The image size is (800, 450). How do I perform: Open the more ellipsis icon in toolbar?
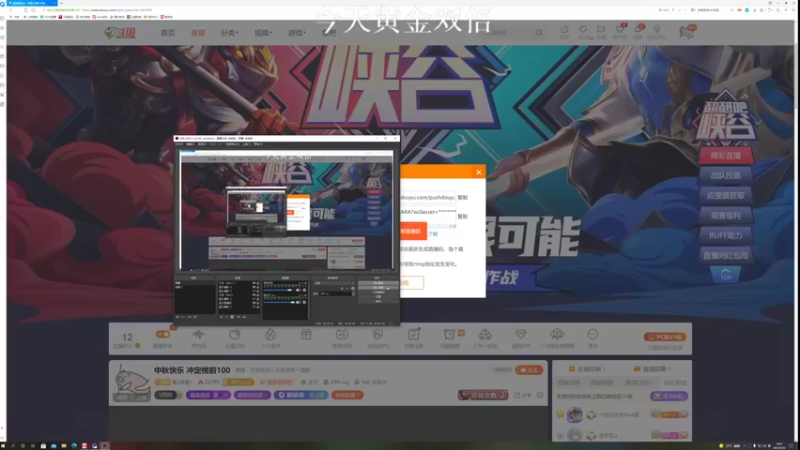592,335
